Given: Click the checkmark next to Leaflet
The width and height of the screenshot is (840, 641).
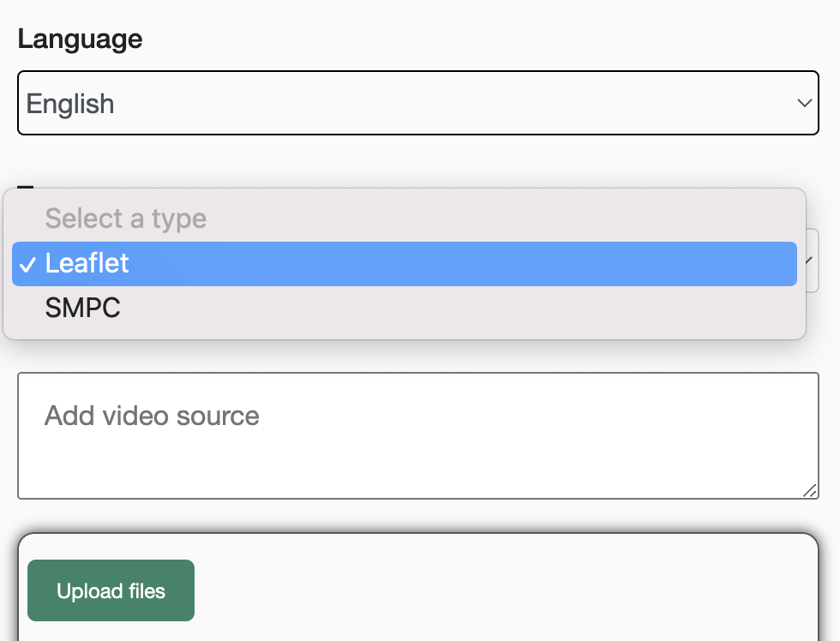Looking at the screenshot, I should pyautogui.click(x=28, y=265).
